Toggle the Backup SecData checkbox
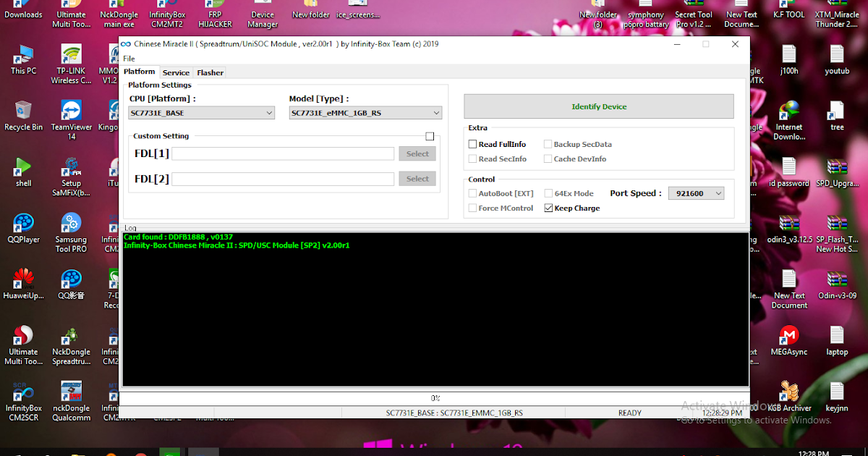This screenshot has height=456, width=868. coord(548,144)
